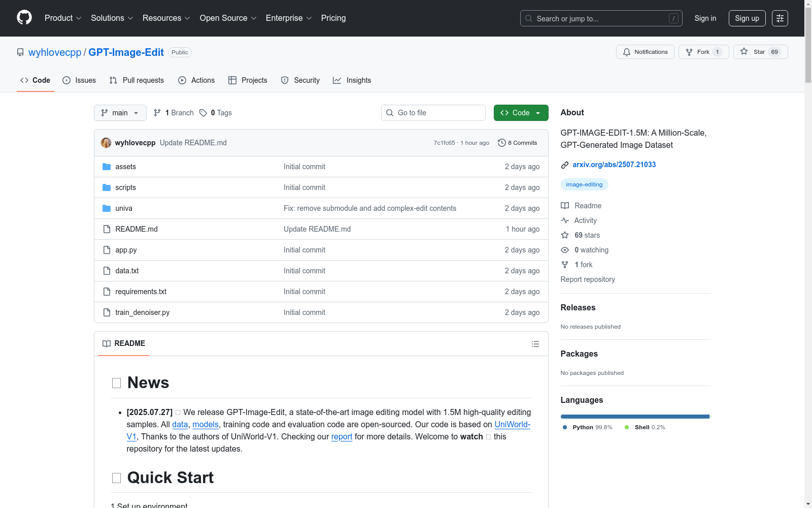The image size is (812, 508).
Task: Switch to the Issues tab
Action: pyautogui.click(x=79, y=80)
